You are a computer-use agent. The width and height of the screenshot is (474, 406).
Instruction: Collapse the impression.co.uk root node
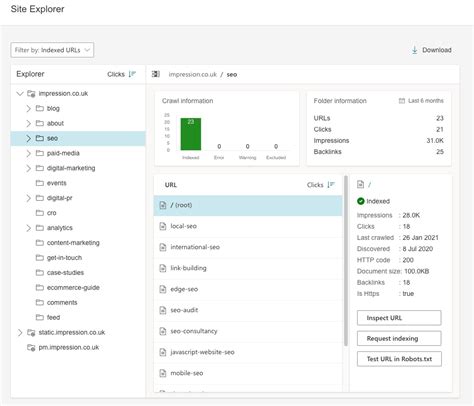(20, 93)
